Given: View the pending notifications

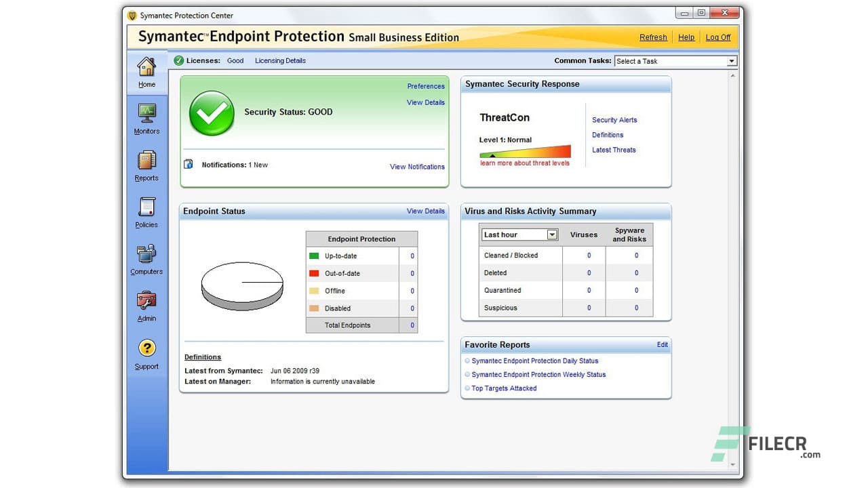Looking at the screenshot, I should point(417,167).
